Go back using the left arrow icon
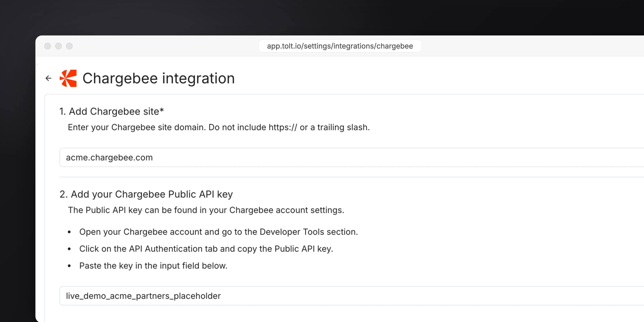The height and width of the screenshot is (322, 644). [x=49, y=78]
